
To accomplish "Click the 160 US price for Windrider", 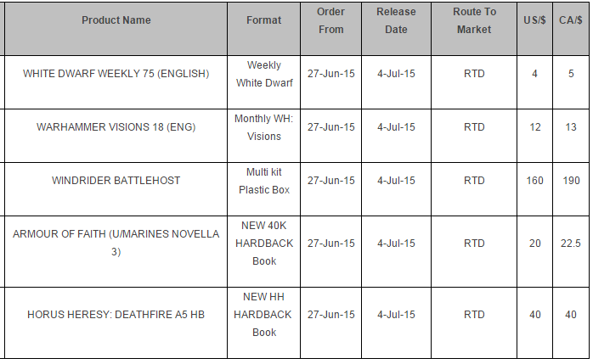I will 534,181.
